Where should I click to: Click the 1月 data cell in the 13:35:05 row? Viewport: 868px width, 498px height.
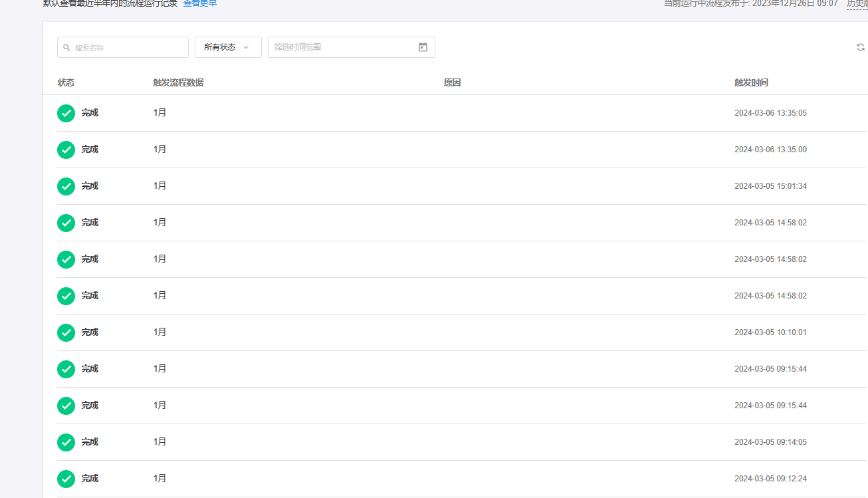[160, 113]
